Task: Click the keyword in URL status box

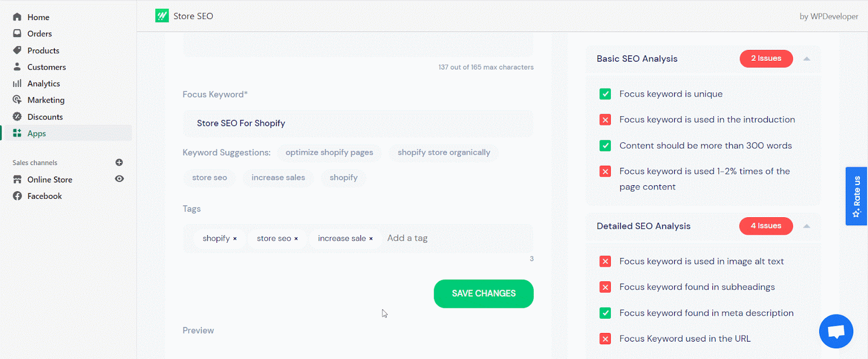Action: [605, 338]
